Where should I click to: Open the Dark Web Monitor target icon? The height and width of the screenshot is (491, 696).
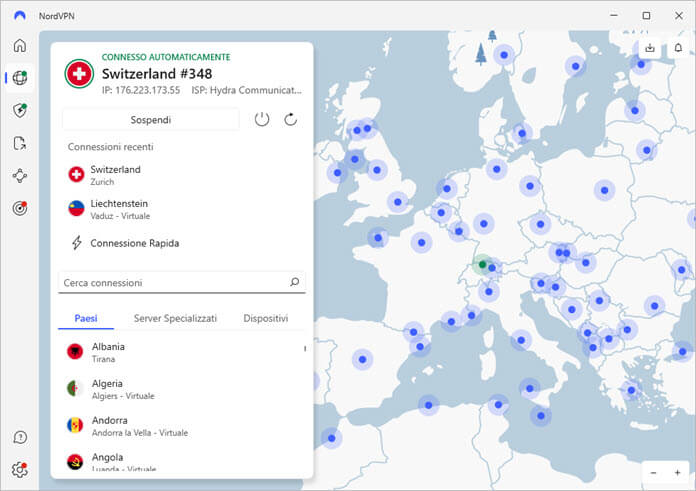coord(20,208)
